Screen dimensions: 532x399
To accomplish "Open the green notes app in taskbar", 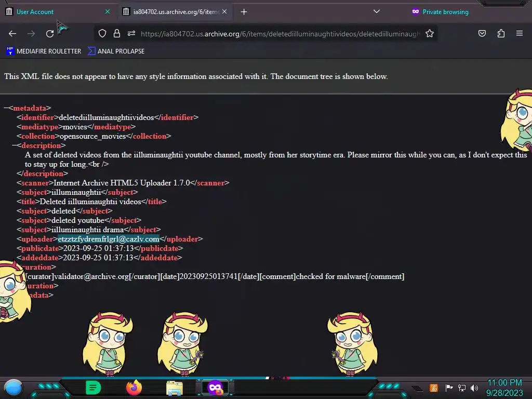I will 94,388.
